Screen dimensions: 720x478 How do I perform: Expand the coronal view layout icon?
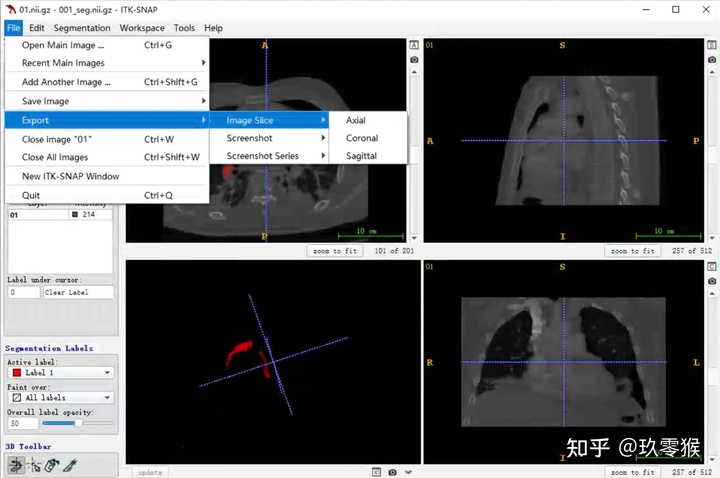click(x=711, y=267)
